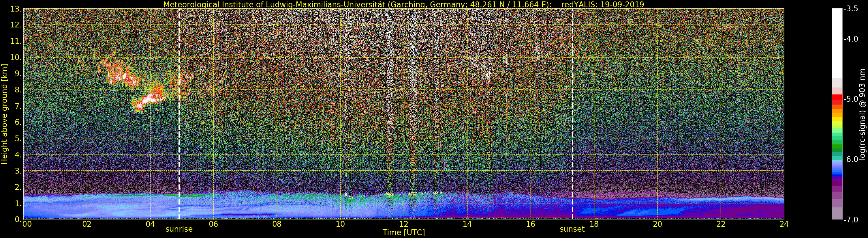Click the '3.' height axis tick
Image resolution: width=868 pixels, height=238 pixels.
click(18, 171)
